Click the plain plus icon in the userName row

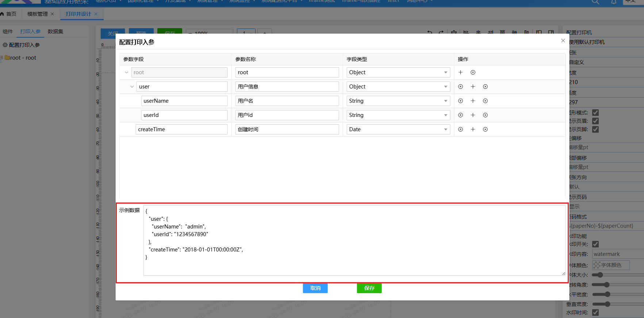[473, 101]
